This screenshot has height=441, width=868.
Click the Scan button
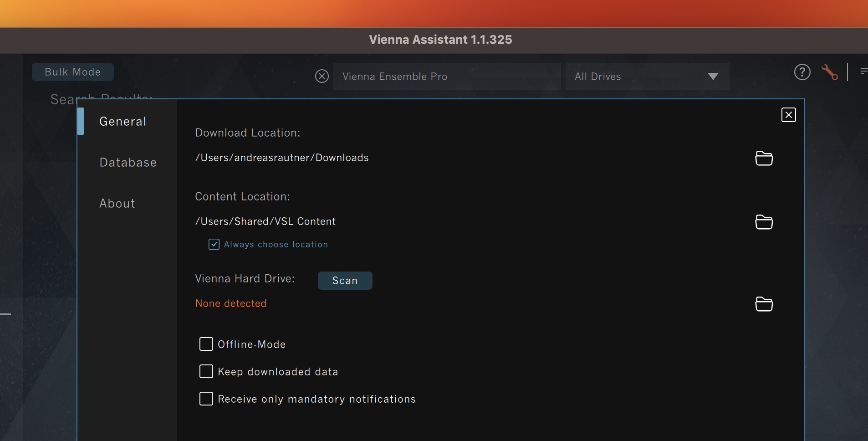(345, 281)
